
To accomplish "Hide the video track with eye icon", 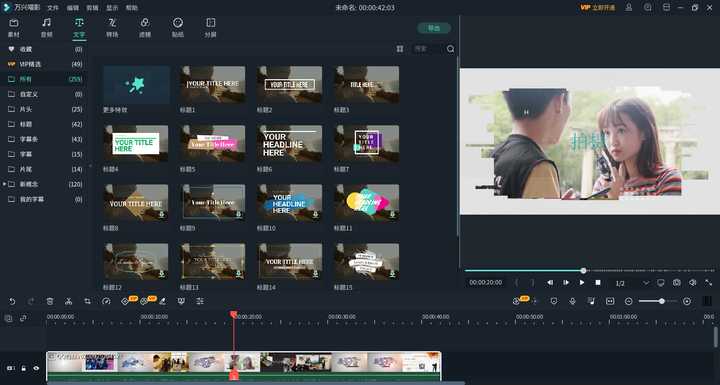I will click(x=36, y=368).
